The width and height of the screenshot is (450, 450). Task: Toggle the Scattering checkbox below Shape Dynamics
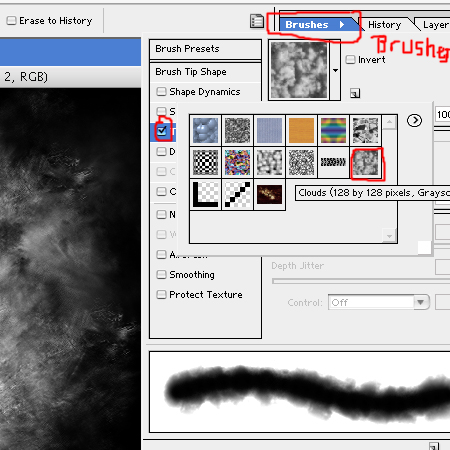click(x=161, y=111)
